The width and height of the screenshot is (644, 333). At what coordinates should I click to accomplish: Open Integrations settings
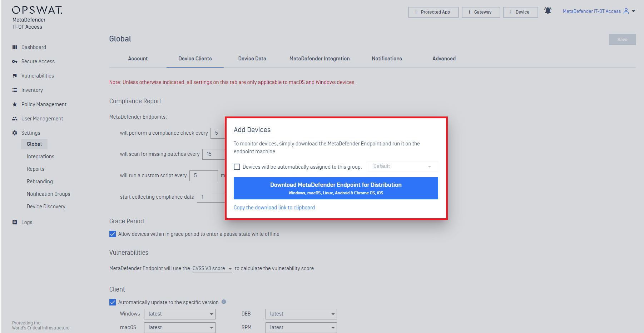click(40, 156)
